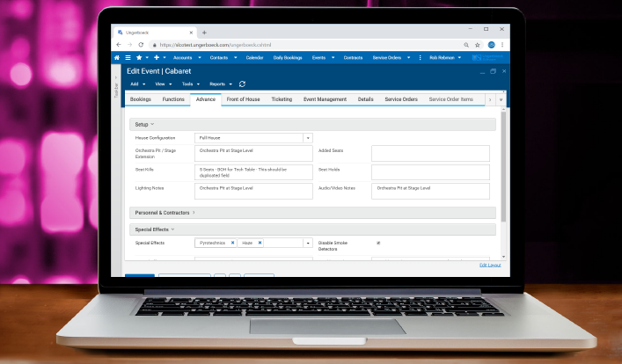The width and height of the screenshot is (622, 364).
Task: Bookmark page with browser star icon
Action: 478,44
